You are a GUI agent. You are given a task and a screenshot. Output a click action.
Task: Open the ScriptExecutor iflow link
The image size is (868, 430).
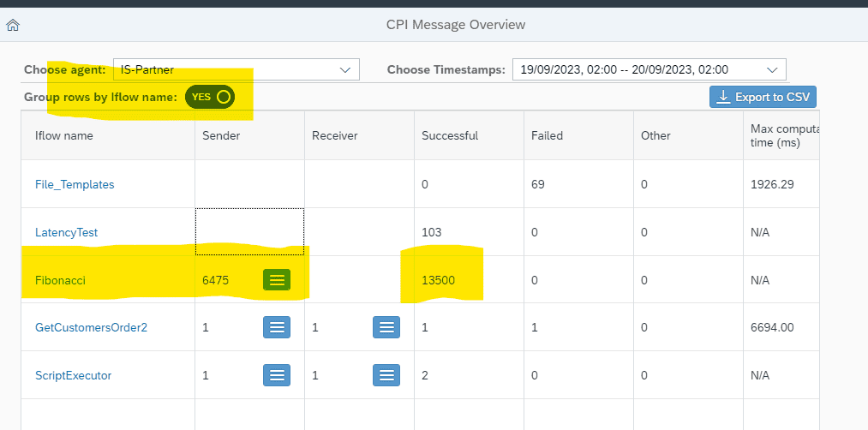click(73, 375)
